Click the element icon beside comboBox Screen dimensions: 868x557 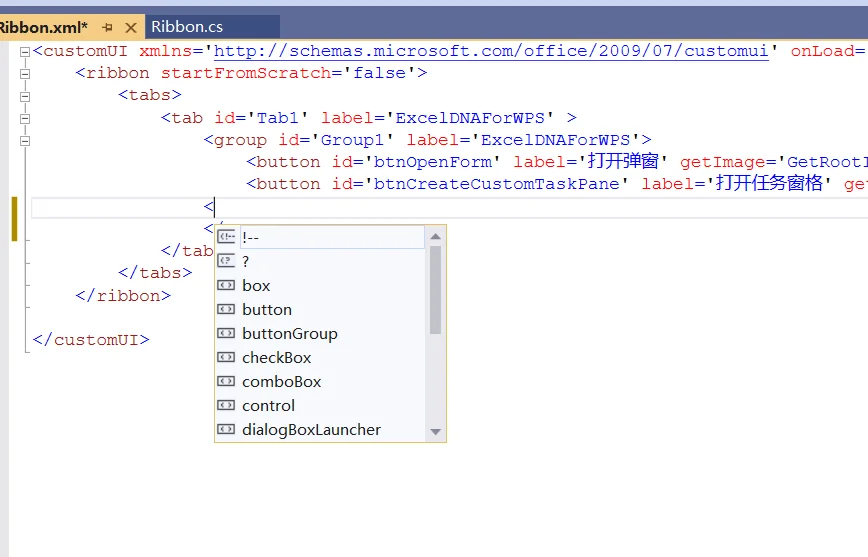click(x=226, y=381)
